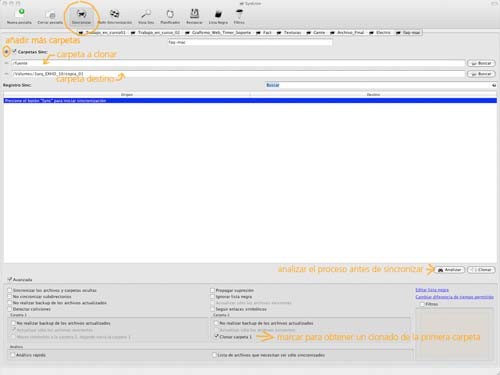The height and width of the screenshot is (375, 500).
Task: Add more sync folders with the plus button
Action: tap(6, 52)
